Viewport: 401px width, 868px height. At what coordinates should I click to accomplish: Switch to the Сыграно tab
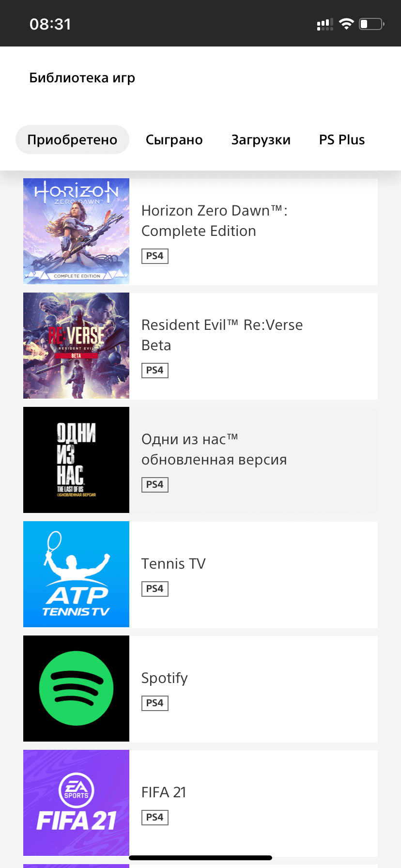tap(174, 139)
